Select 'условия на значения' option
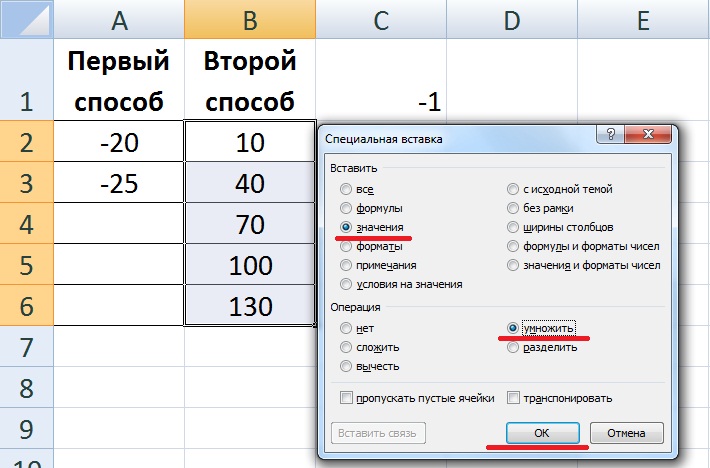The width and height of the screenshot is (710, 468). tap(346, 284)
